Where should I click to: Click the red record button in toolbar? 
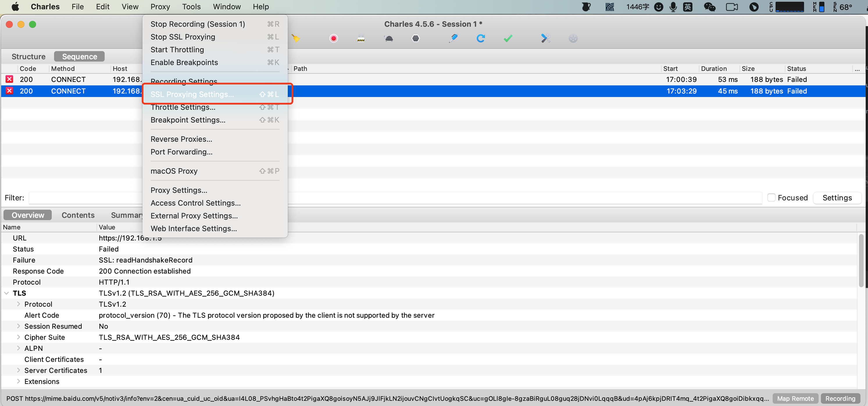point(334,38)
